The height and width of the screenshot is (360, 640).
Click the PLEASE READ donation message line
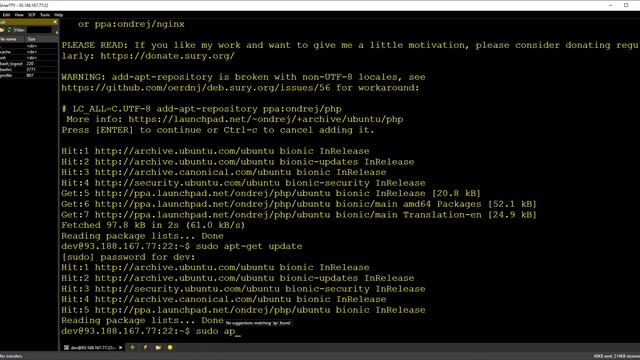350,45
